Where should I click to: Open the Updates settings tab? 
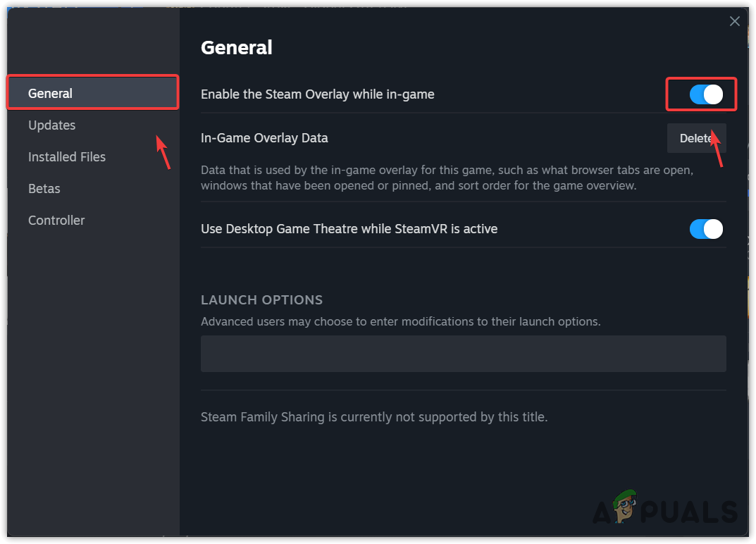(x=52, y=125)
